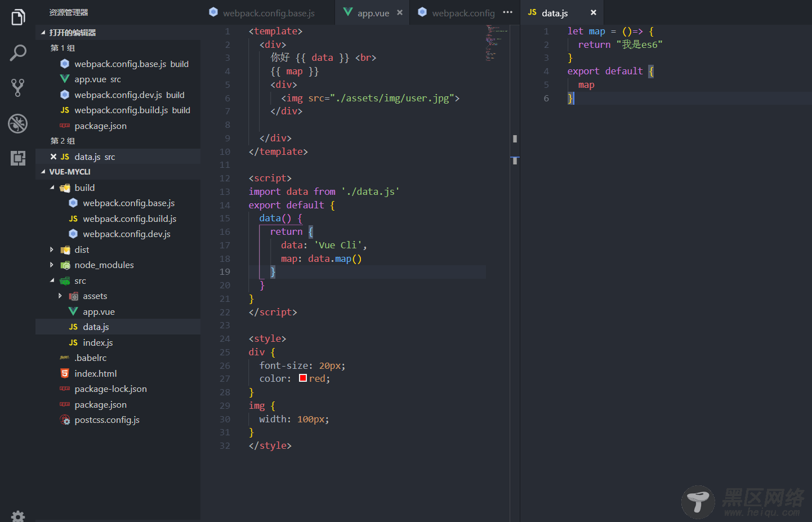Click the '第 2 组' group label
Screen dimensions: 812x522
[63, 141]
